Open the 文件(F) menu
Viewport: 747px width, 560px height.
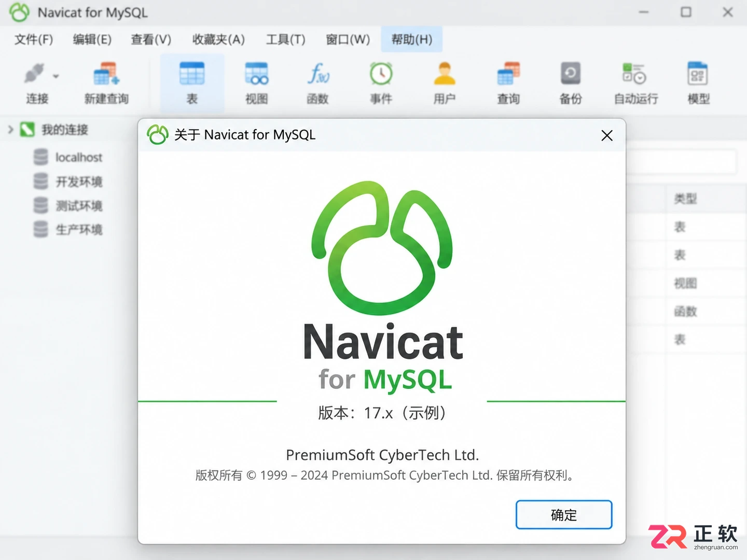tap(34, 39)
